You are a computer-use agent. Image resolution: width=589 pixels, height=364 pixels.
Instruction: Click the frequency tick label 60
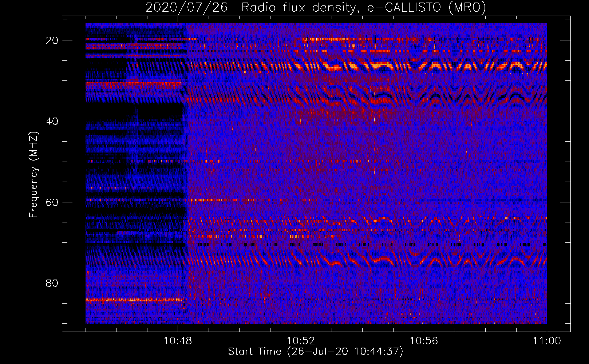coord(52,202)
